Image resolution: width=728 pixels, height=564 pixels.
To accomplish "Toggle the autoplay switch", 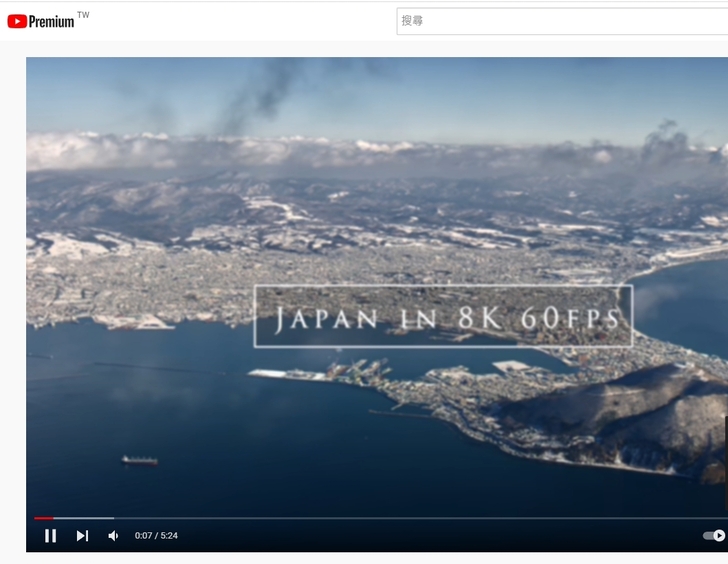I will (714, 536).
